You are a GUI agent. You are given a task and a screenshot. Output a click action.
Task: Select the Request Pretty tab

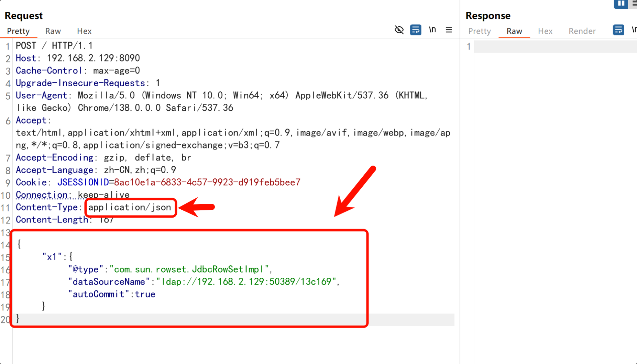[18, 31]
